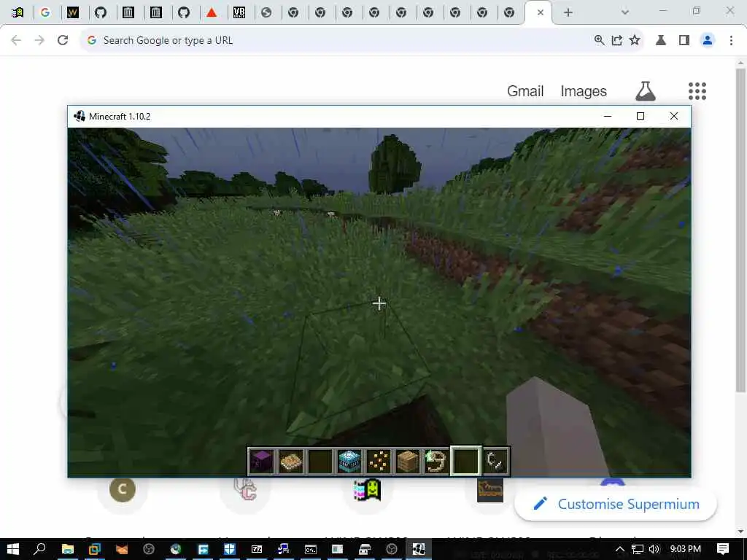The width and height of the screenshot is (747, 560).
Task: Select the lead rope hotbar slot
Action: [436, 461]
